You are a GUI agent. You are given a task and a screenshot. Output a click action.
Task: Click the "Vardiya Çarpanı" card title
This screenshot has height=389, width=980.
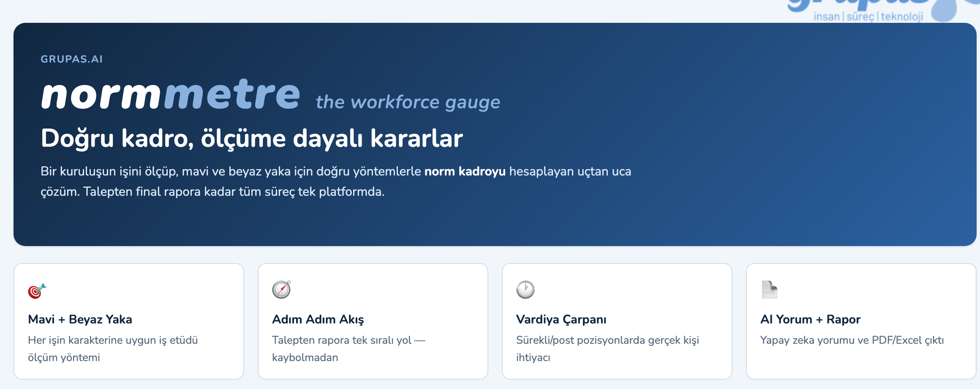[561, 319]
